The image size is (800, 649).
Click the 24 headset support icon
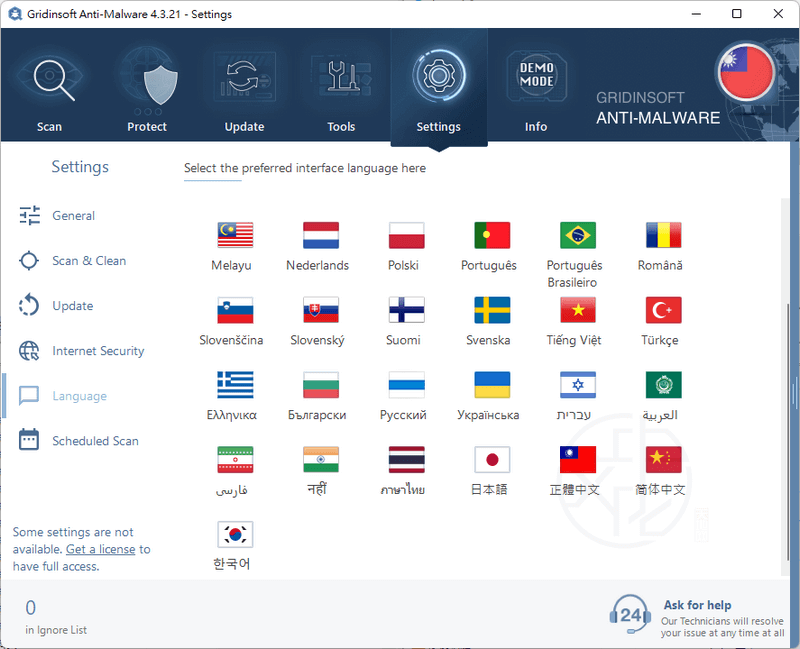[x=630, y=614]
